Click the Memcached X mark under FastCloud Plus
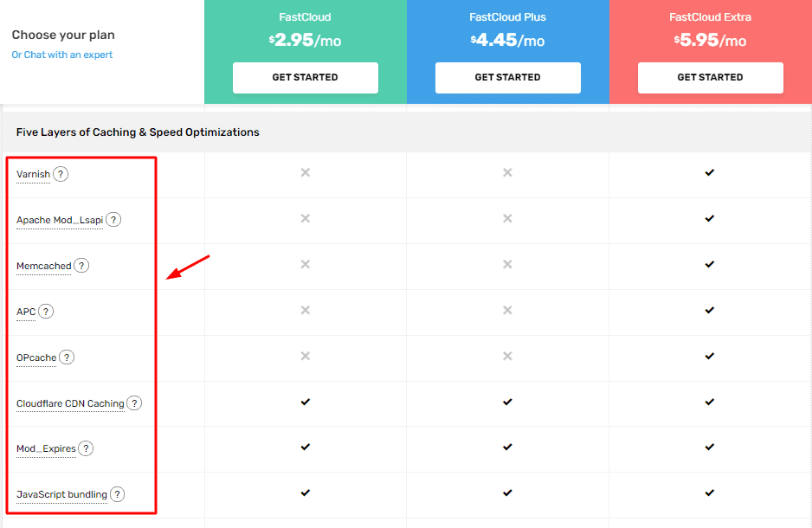The width and height of the screenshot is (812, 528). [507, 265]
